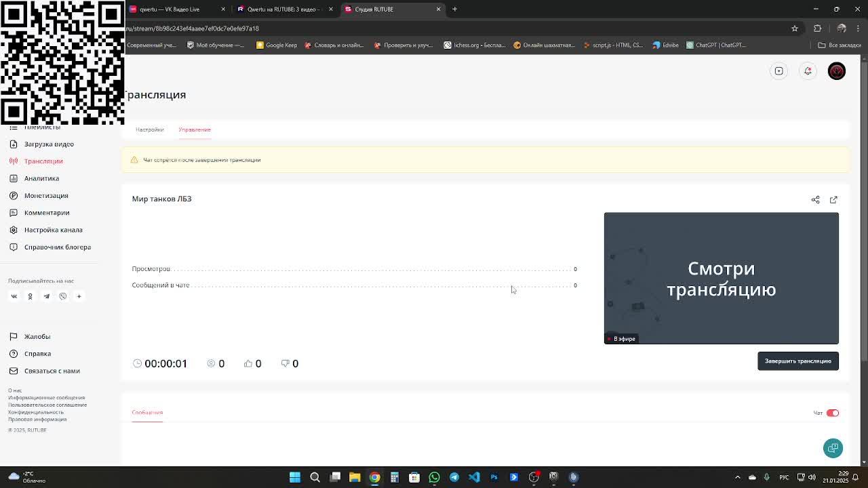Open Справка in the sidebar

coord(37,354)
